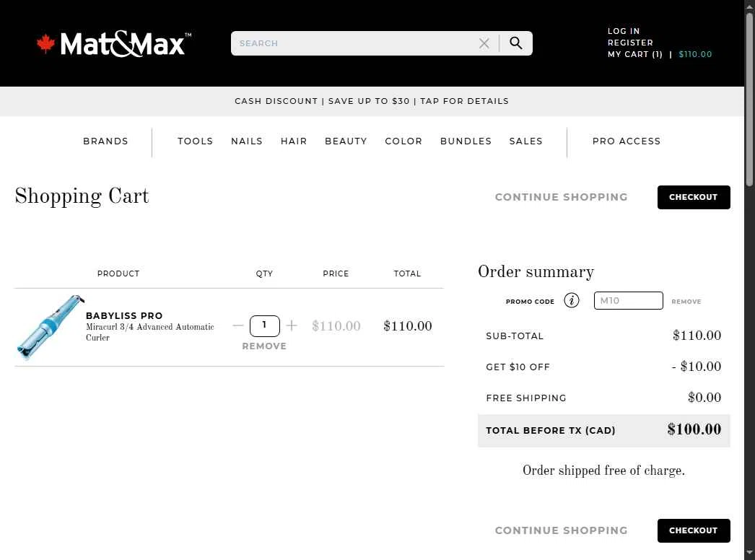Click the magnifying glass search icon
The width and height of the screenshot is (755, 560).
point(515,43)
